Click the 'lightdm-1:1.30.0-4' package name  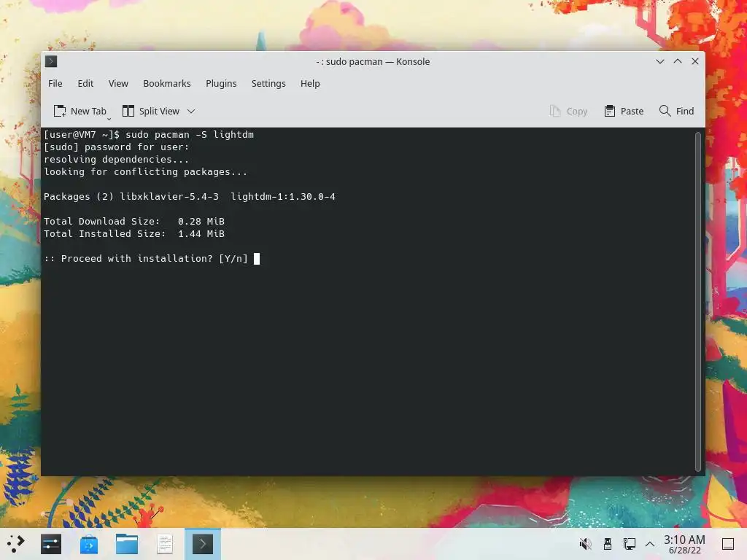[x=283, y=197]
